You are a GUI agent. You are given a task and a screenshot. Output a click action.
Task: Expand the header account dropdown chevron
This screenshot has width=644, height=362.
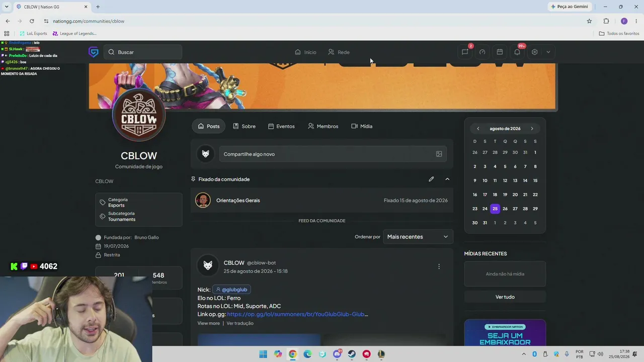coord(548,52)
